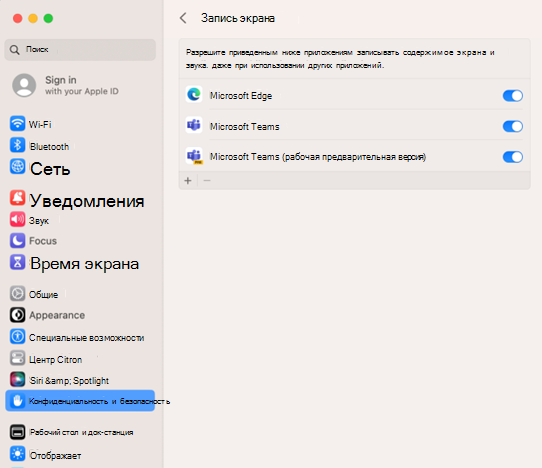Click the Microsoft Edge app icon
The width and height of the screenshot is (542, 468).
coord(194,94)
